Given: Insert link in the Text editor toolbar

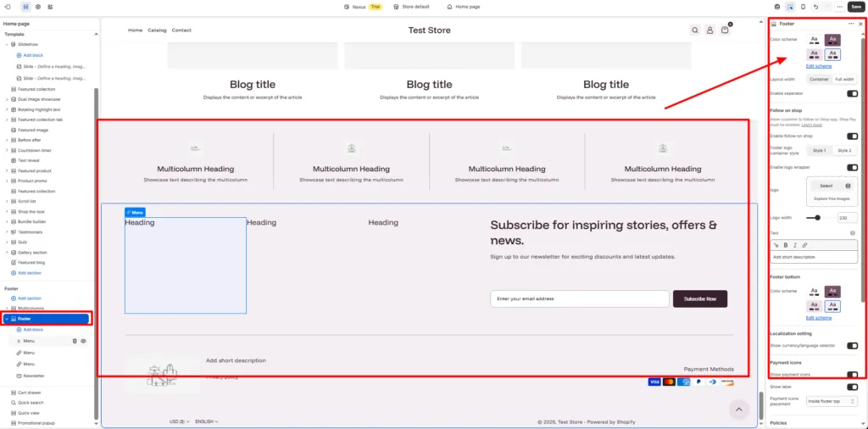Looking at the screenshot, I should click(805, 245).
